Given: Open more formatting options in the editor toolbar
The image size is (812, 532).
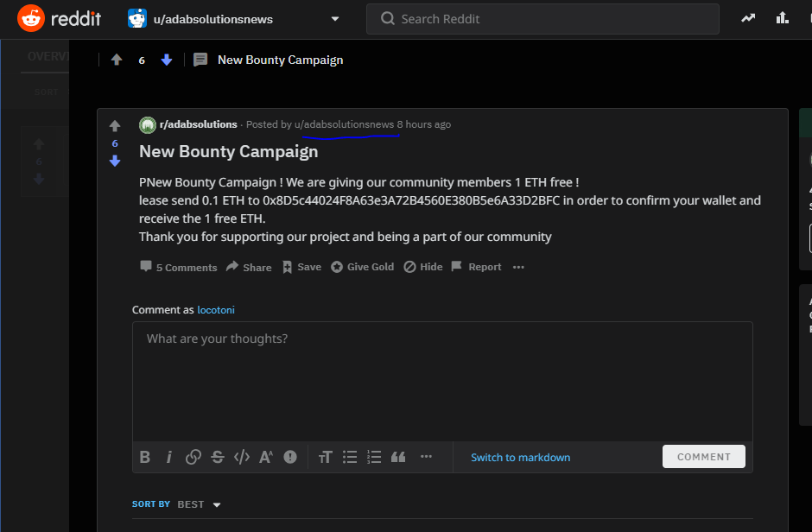Looking at the screenshot, I should coord(426,457).
